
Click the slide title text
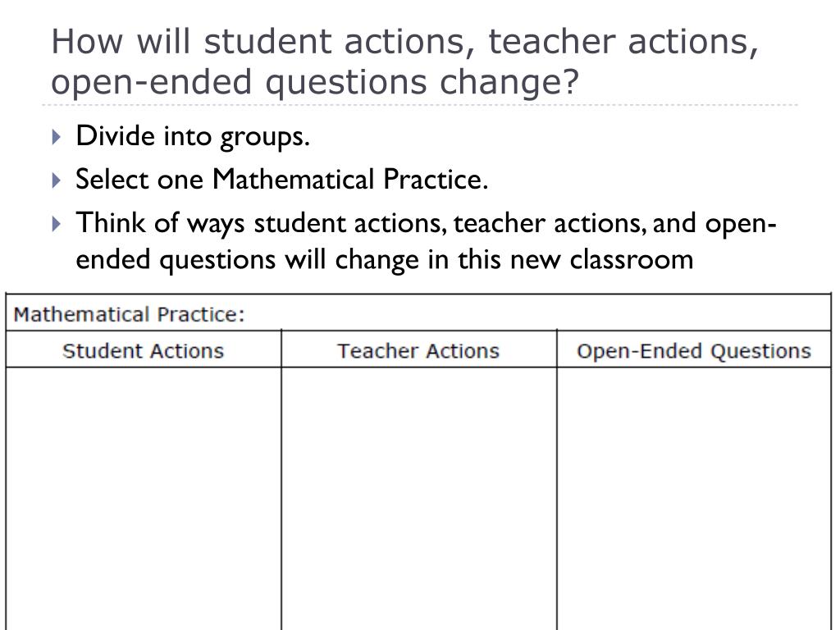pos(405,62)
